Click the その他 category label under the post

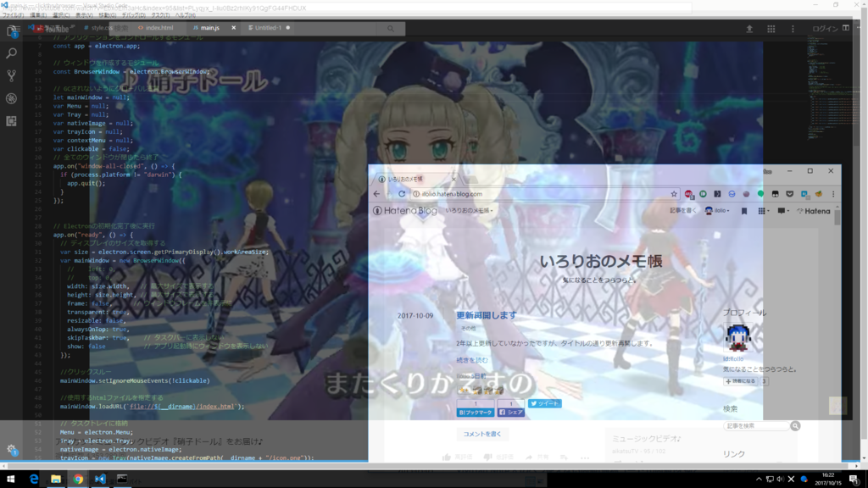tap(468, 328)
